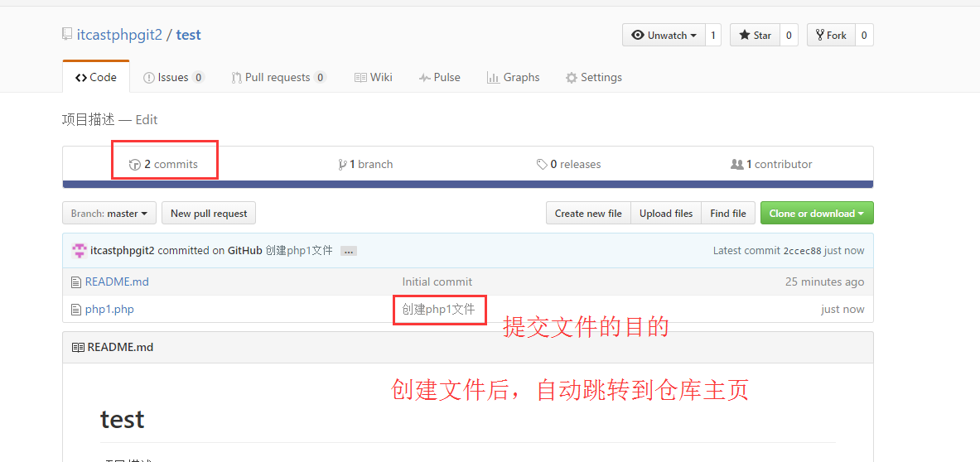Switch to the Code tab
The height and width of the screenshot is (462, 980).
96,78
